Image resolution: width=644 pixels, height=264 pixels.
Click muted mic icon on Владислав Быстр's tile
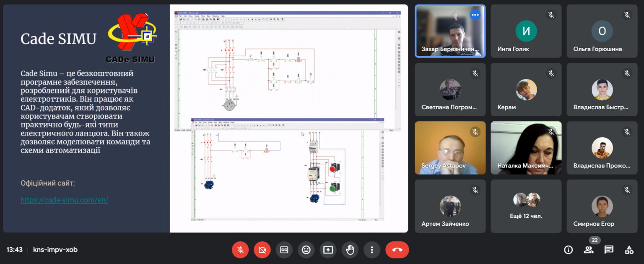(x=627, y=73)
